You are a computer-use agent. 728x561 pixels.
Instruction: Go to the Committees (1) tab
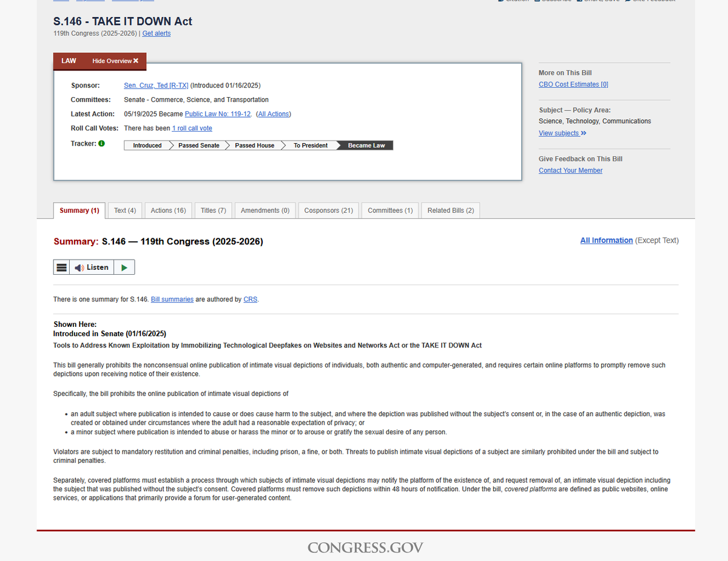pyautogui.click(x=390, y=210)
